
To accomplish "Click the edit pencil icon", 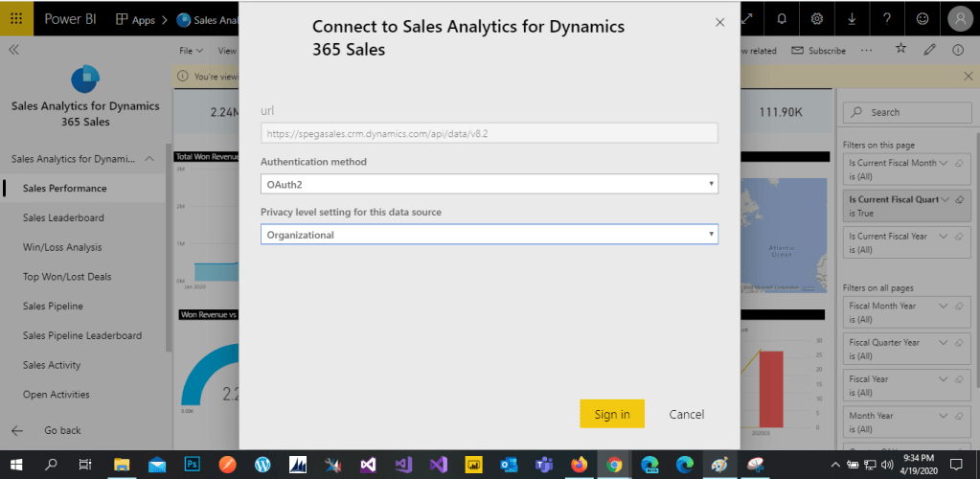I will [928, 49].
